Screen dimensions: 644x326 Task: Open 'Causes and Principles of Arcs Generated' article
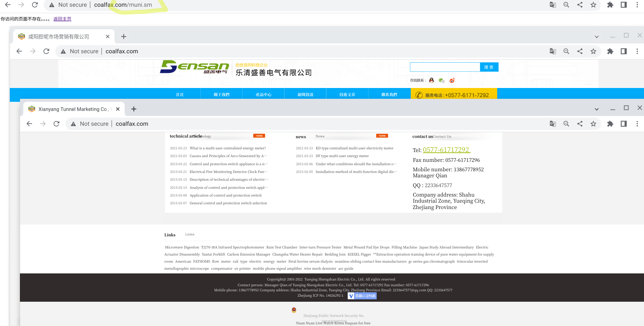229,156
